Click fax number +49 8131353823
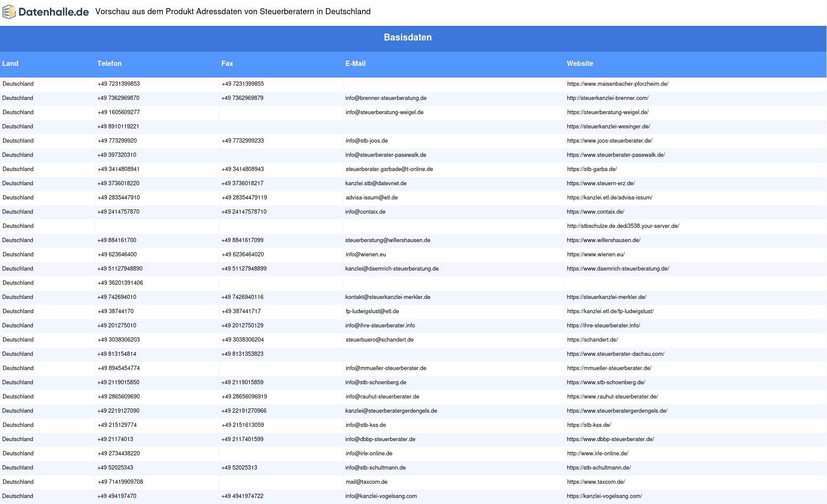This screenshot has height=504, width=827. point(243,354)
